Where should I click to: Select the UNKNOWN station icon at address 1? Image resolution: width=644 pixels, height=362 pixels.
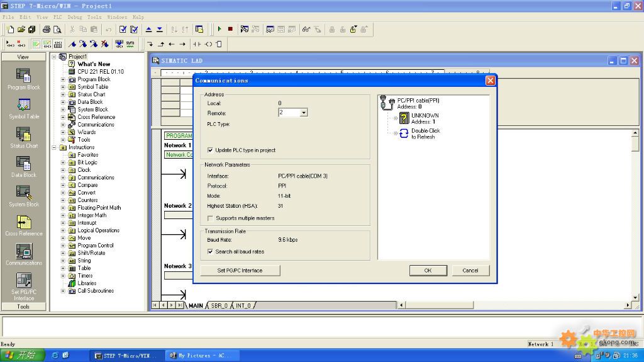404,118
